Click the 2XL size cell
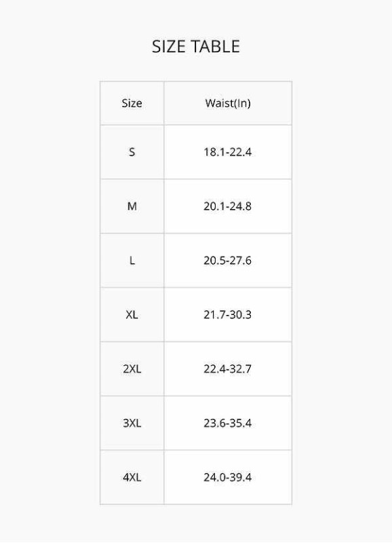Viewport: 392px width, 543px height. pos(132,369)
